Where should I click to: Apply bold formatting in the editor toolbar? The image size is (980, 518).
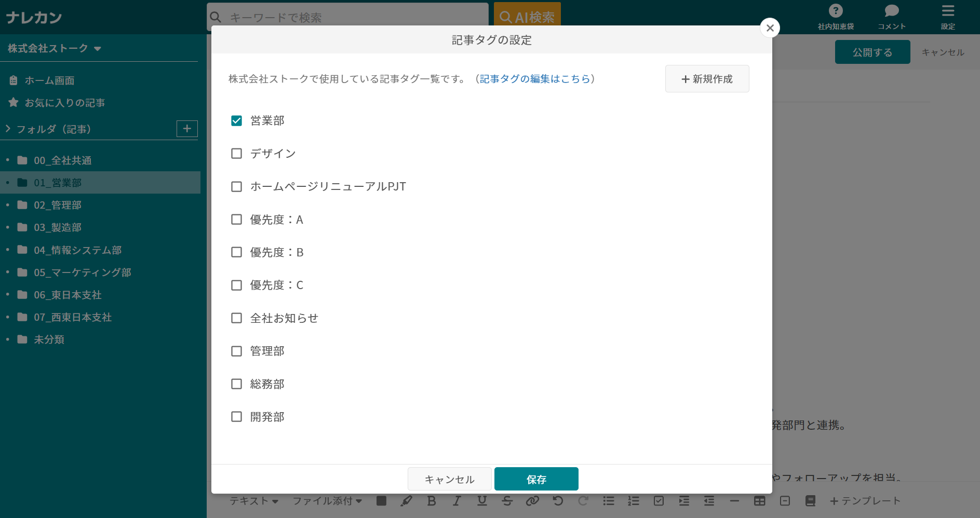[x=432, y=501]
